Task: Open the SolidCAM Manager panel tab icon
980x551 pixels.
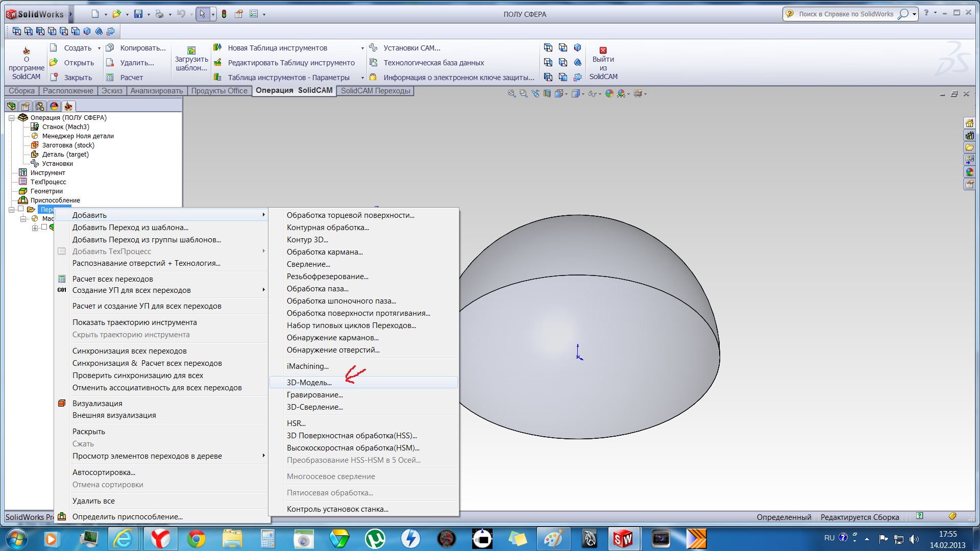Action: coord(68,106)
